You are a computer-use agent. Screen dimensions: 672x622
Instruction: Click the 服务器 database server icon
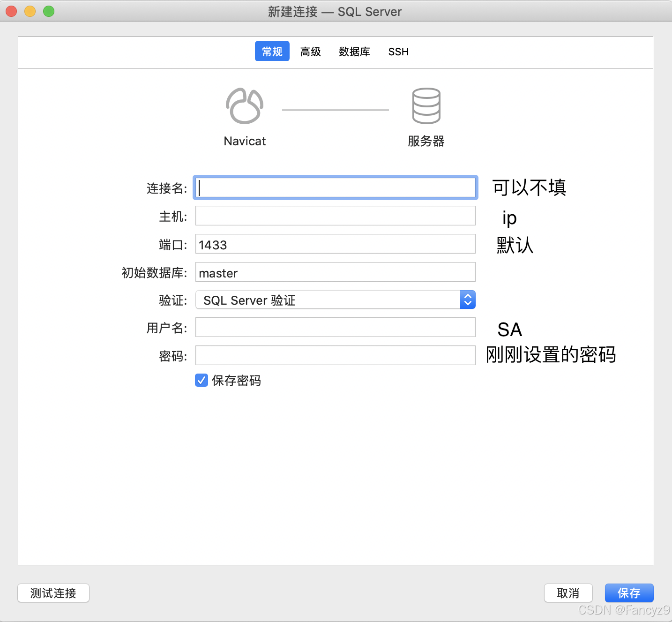click(x=426, y=106)
